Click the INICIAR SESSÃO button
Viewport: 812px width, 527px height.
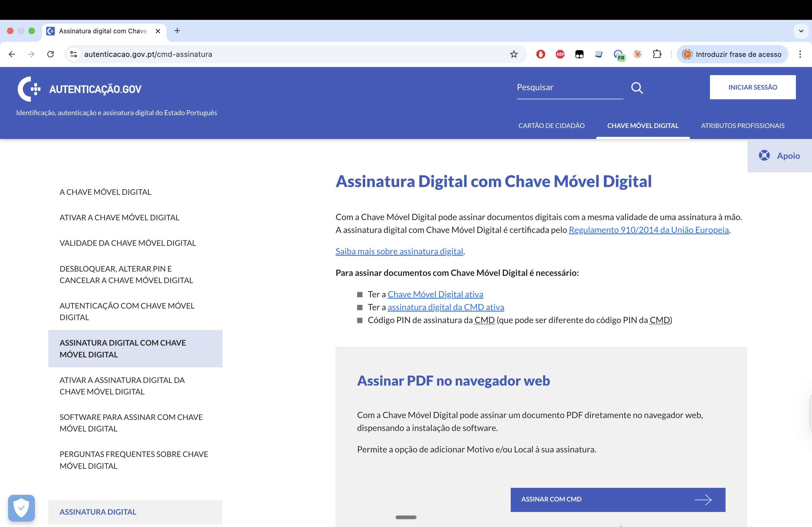click(x=753, y=87)
